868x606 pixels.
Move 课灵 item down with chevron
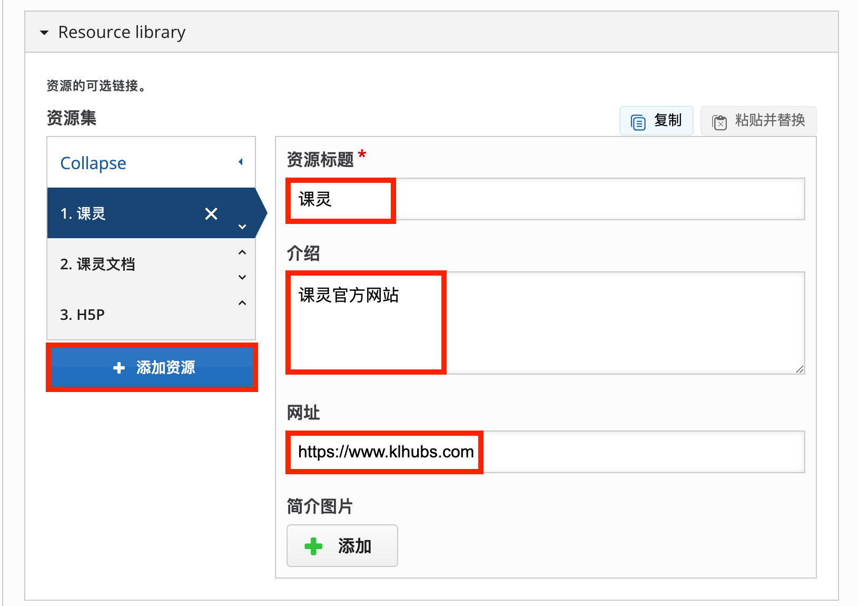242,227
